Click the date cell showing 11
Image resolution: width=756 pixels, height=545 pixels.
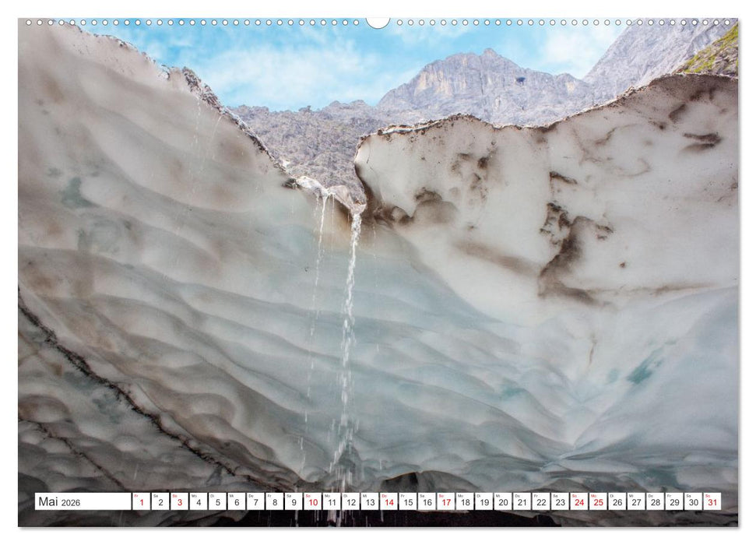click(332, 505)
